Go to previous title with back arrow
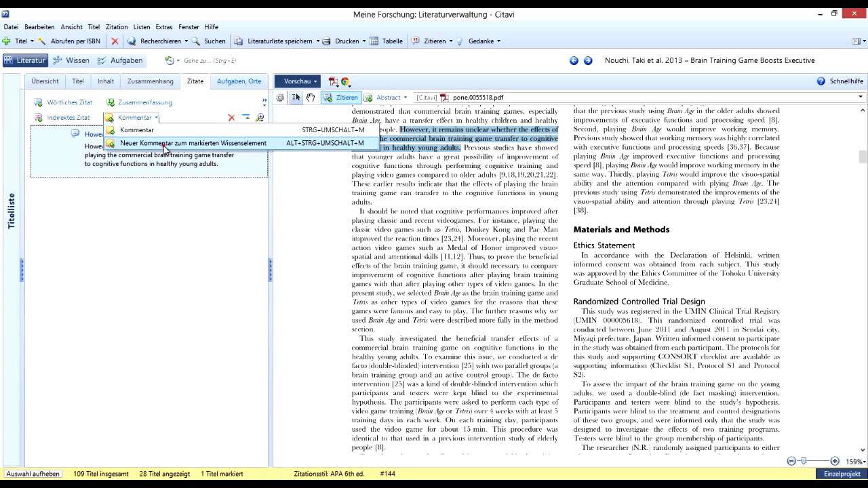This screenshot has height=488, width=868. (574, 60)
